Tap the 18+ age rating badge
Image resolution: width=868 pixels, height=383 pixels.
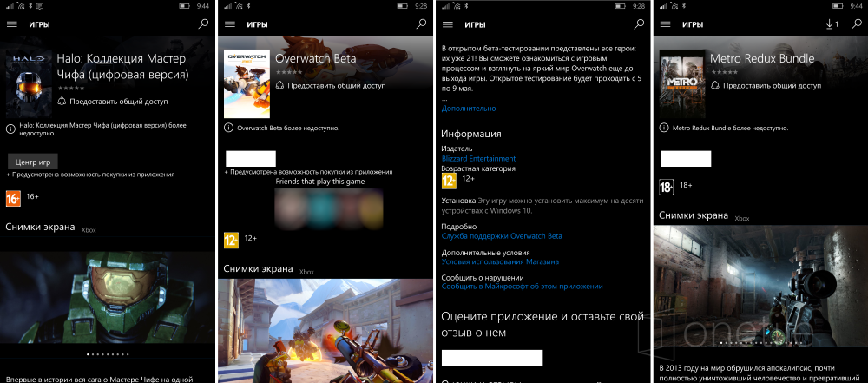click(667, 187)
